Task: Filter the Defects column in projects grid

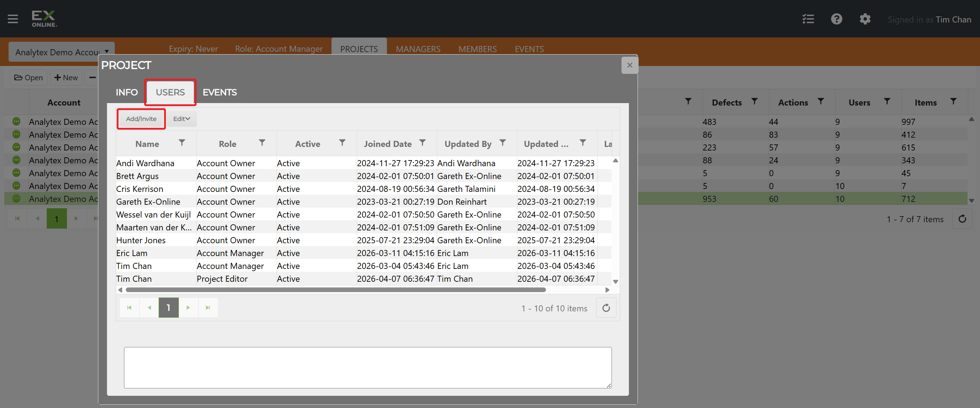Action: [x=754, y=102]
